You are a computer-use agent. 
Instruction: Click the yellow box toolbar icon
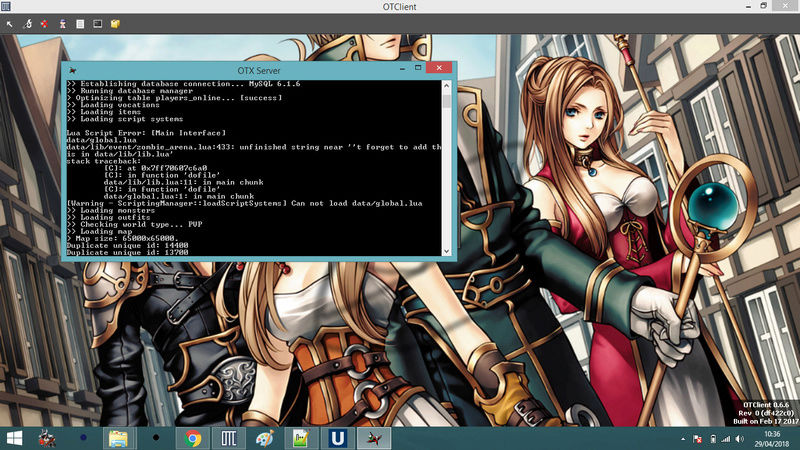115,24
